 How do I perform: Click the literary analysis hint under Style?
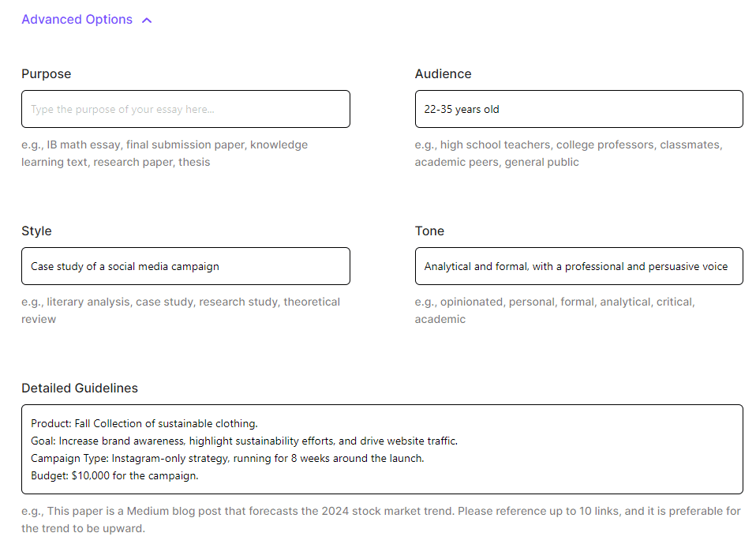tap(181, 310)
